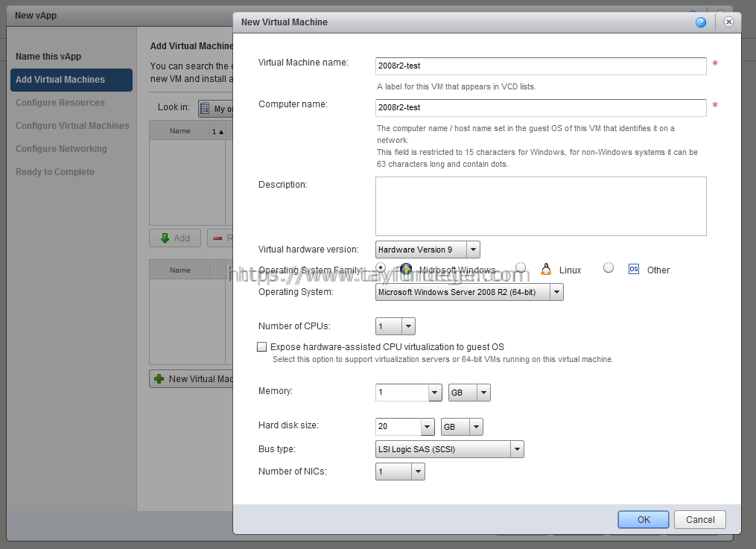Screen dimensions: 756x549
Task: Click the red Remove minus icon in New vApp
Action: (217, 238)
